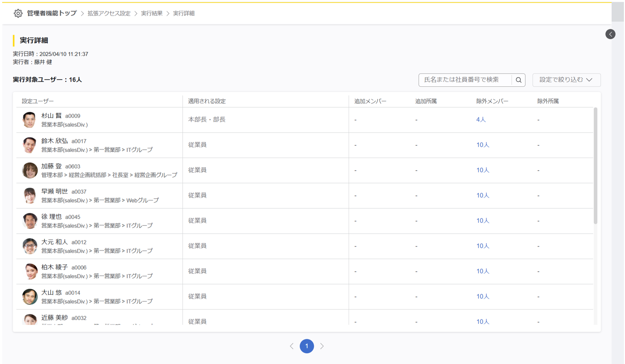Image resolution: width=625 pixels, height=364 pixels.
Task: Open 10人 excluded members for 徐 理也
Action: tap(483, 220)
